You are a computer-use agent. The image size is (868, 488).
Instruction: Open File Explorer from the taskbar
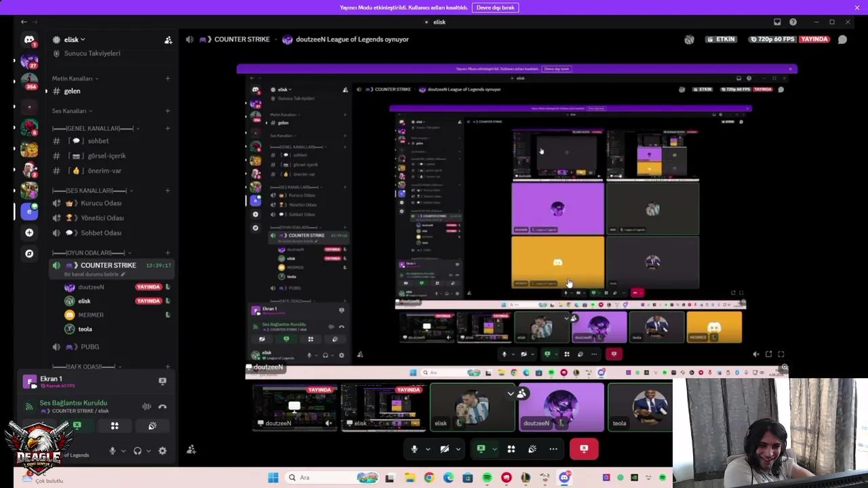[410, 478]
